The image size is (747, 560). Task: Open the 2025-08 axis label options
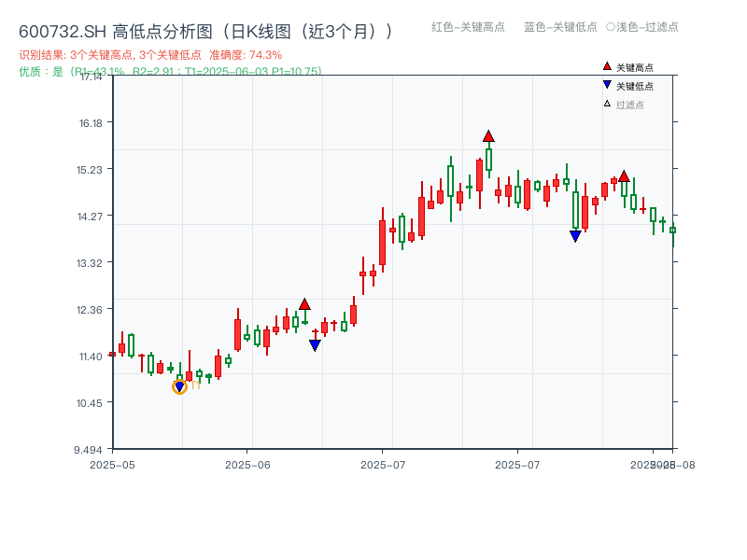(x=662, y=462)
